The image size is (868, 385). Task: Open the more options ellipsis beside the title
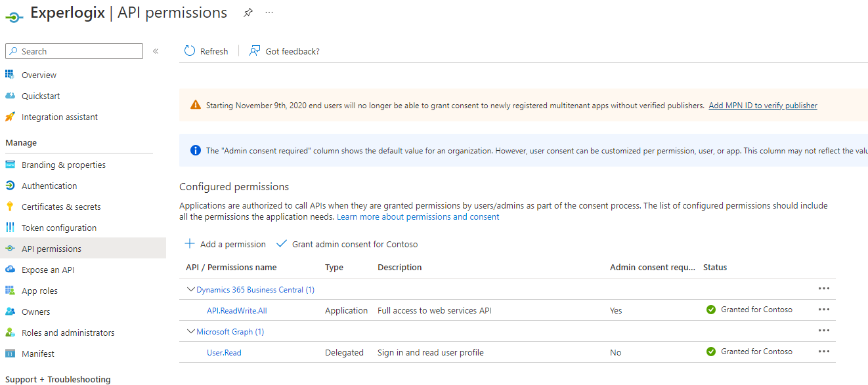[269, 12]
